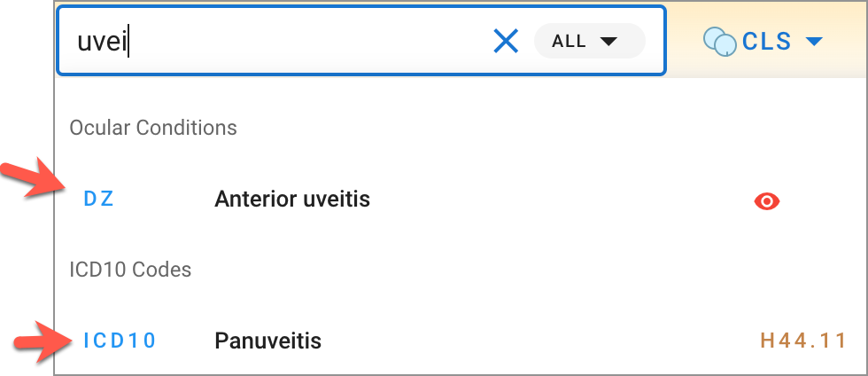The height and width of the screenshot is (376, 868).
Task: Select the Anterior uveitis result
Action: pos(292,200)
